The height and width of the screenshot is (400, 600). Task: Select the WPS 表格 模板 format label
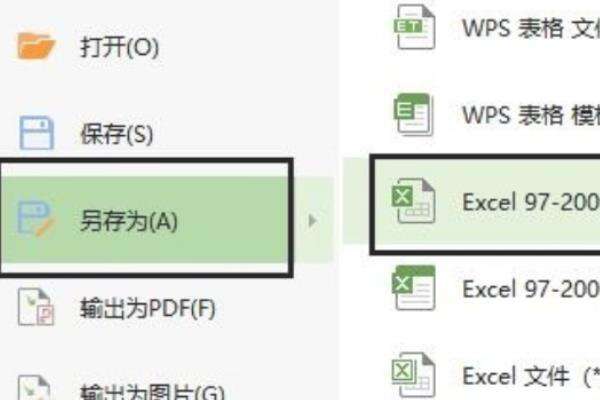[x=531, y=115]
